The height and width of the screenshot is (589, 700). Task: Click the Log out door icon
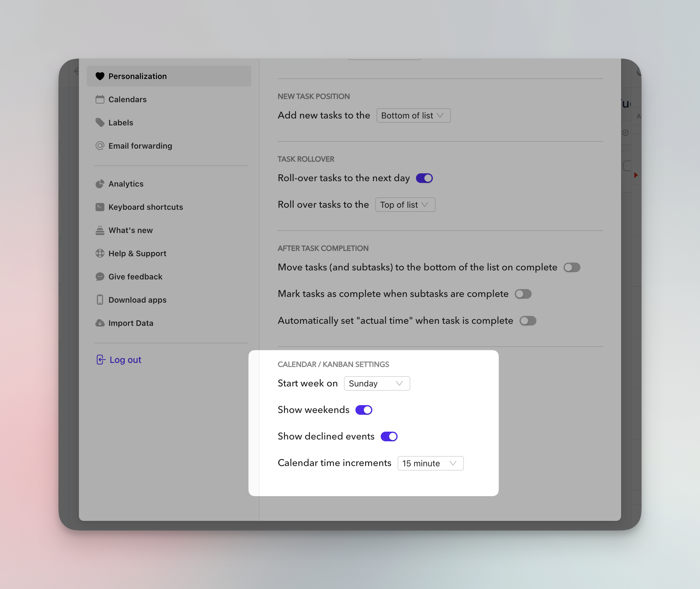tap(101, 360)
